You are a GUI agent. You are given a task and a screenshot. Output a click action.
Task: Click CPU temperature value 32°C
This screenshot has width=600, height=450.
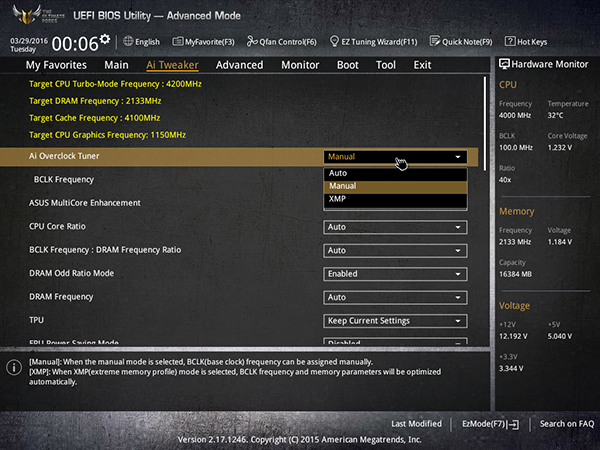click(555, 115)
